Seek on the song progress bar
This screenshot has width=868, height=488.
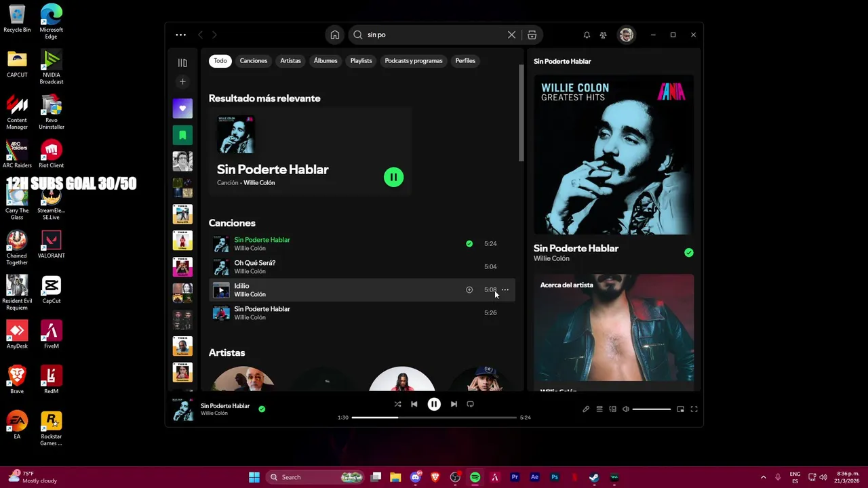434,418
